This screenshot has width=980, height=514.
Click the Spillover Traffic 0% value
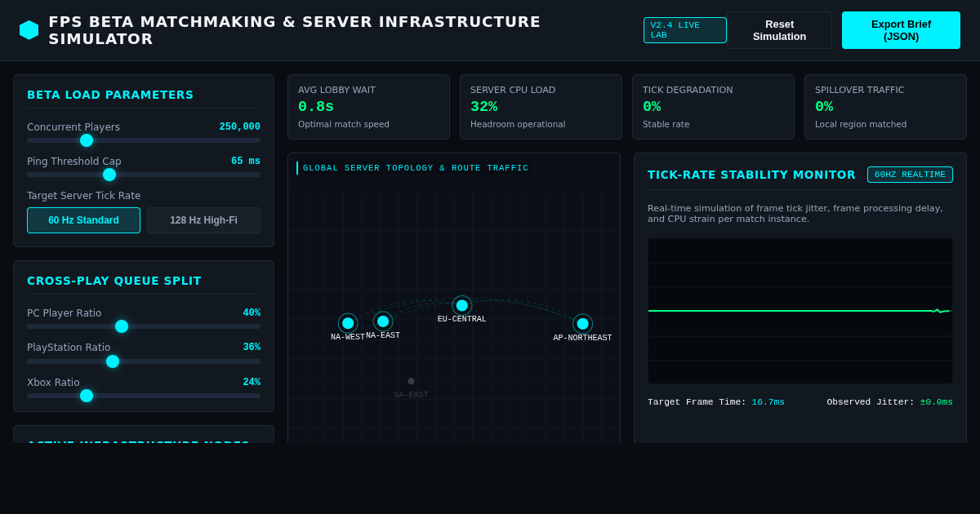(x=824, y=107)
